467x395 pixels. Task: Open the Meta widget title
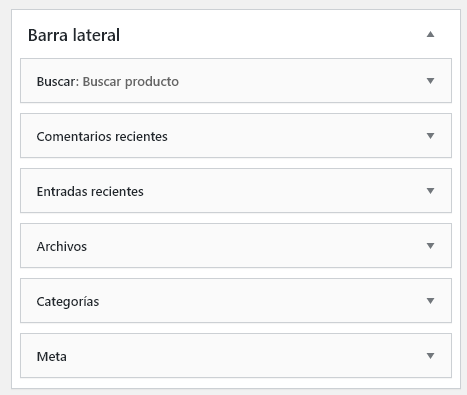pos(52,357)
